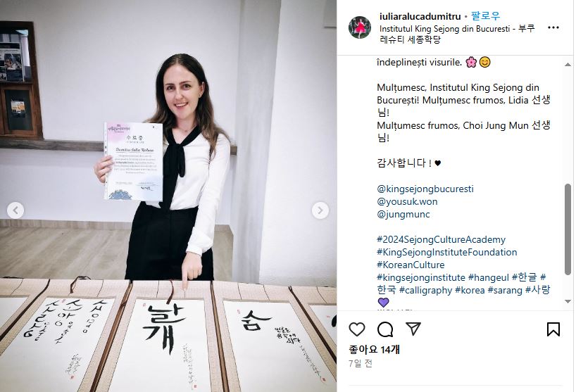Open Institutul King Sejong din Bucuresti location
This screenshot has height=392, width=576.
pos(457,34)
